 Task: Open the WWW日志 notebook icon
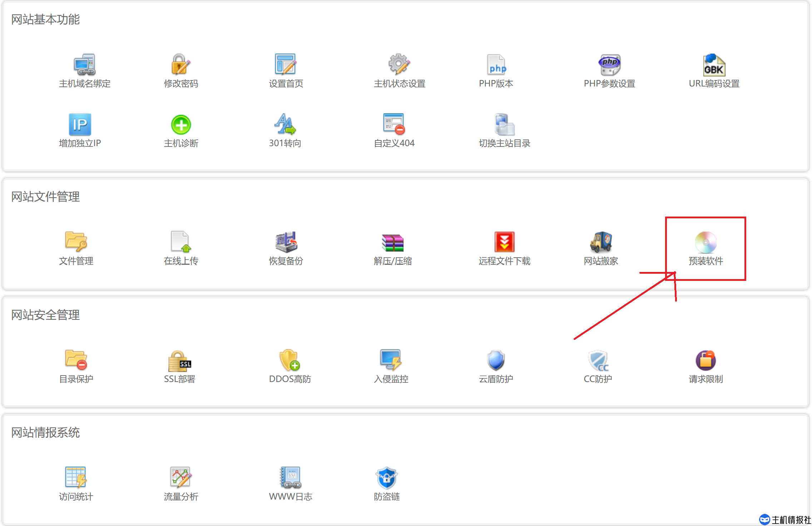(290, 477)
